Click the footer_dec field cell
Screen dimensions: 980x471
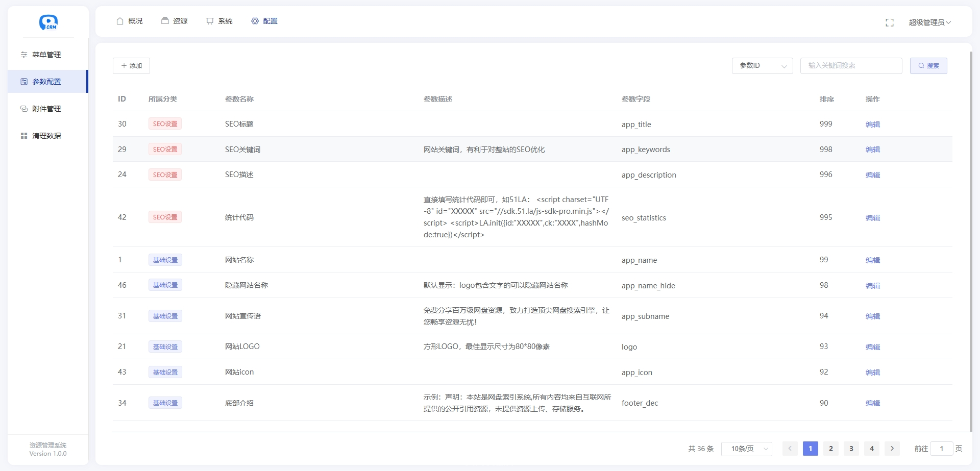pyautogui.click(x=640, y=403)
